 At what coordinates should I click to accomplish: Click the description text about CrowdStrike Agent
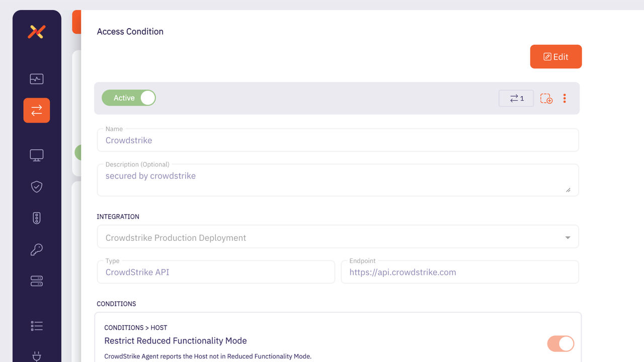(x=208, y=356)
